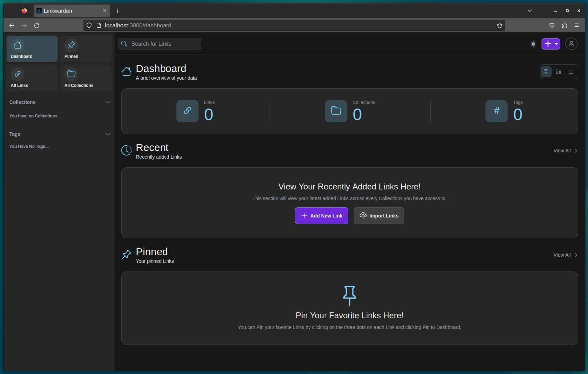Toggle the light/dark theme sun icon
Viewport: 588px width, 374px height.
pos(533,44)
